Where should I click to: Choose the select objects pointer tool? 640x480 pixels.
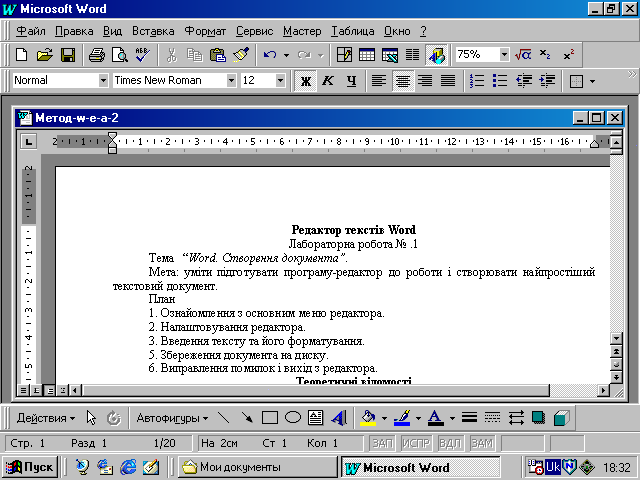click(91, 418)
